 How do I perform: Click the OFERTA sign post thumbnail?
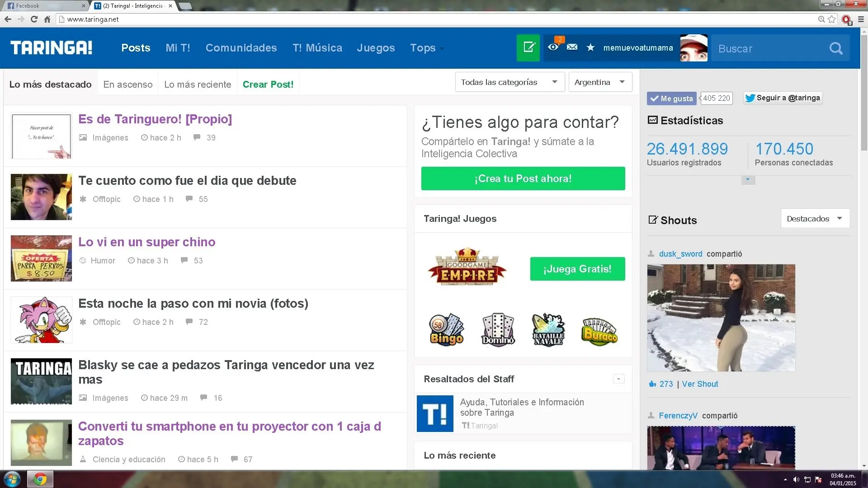41,258
